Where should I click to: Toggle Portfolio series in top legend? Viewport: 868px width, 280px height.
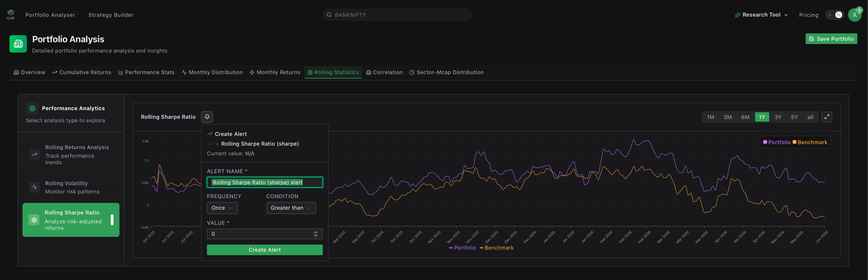coord(776,142)
